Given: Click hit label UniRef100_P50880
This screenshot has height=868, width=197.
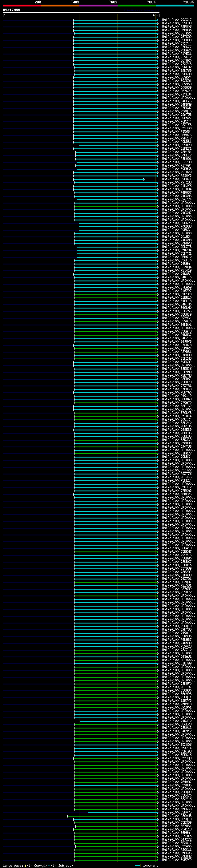Looking at the screenshot, I should point(177,443).
